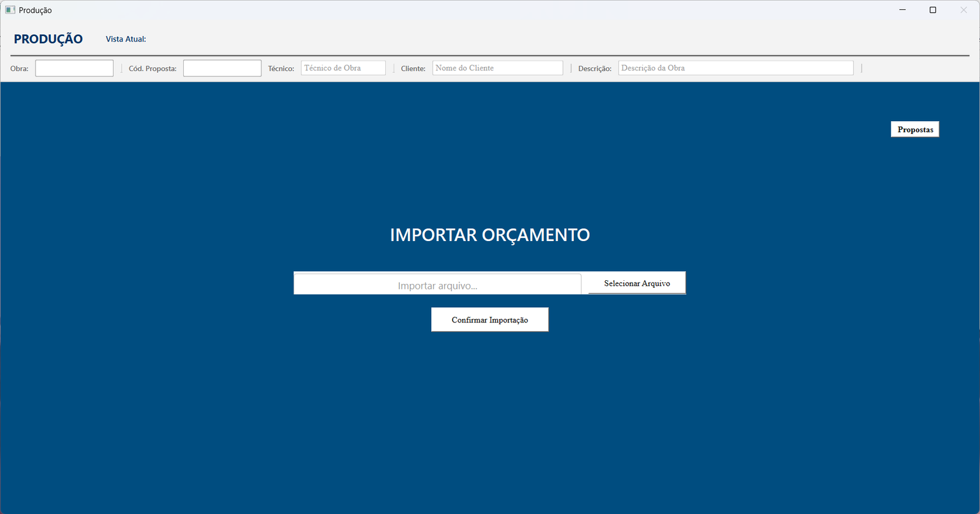Click the PRODUÇÃO header title
Screen dimensions: 980x514
click(x=48, y=39)
